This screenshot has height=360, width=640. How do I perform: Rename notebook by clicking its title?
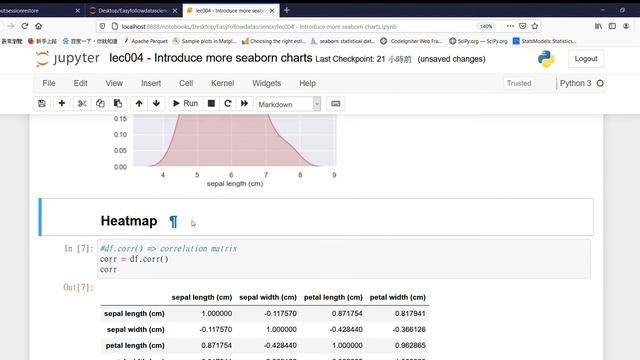coord(211,58)
